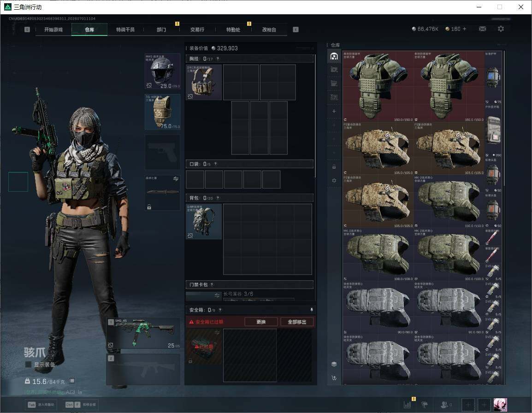Switch to the 特勤处 tab
Screen dimensions: 532x413
[x=233, y=29]
